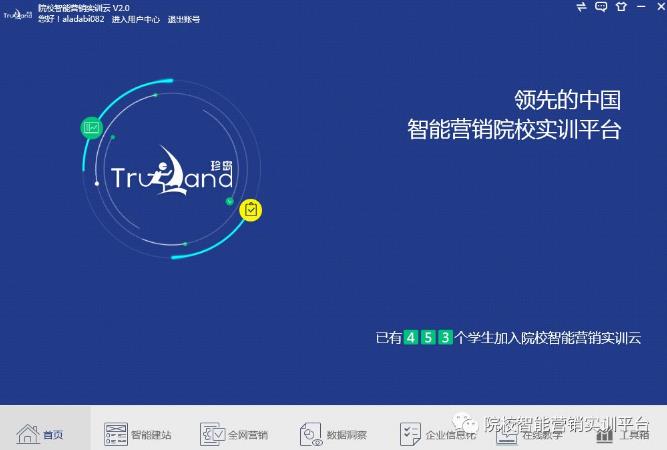The height and width of the screenshot is (450, 667).
Task: Click the 企业信息化 checklist icon
Action: pyautogui.click(x=410, y=433)
